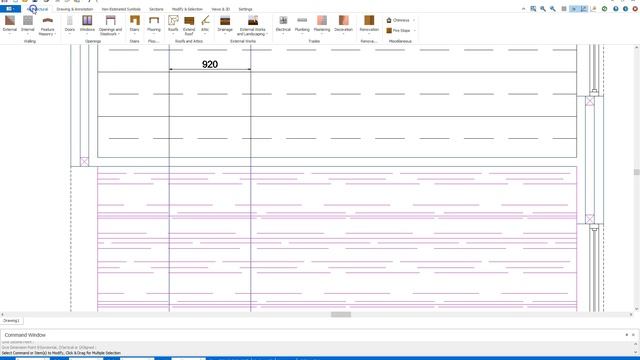Expand External Works and Landscaping dropdown arrow

click(x=267, y=34)
